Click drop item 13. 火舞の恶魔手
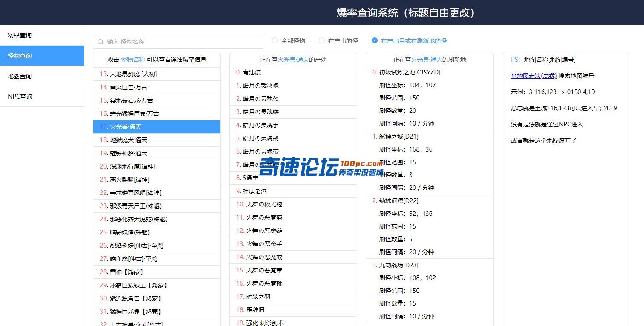 click(293, 244)
